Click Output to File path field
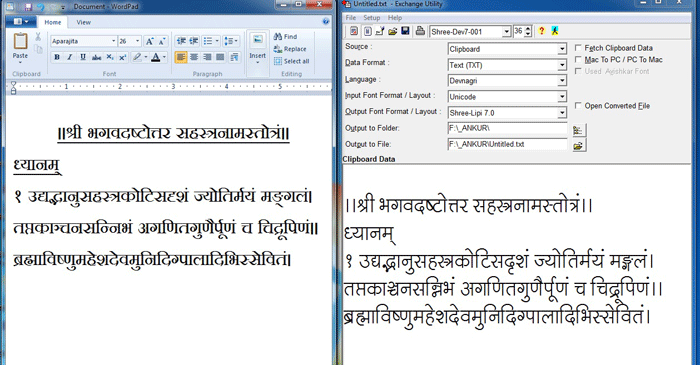 (508, 144)
